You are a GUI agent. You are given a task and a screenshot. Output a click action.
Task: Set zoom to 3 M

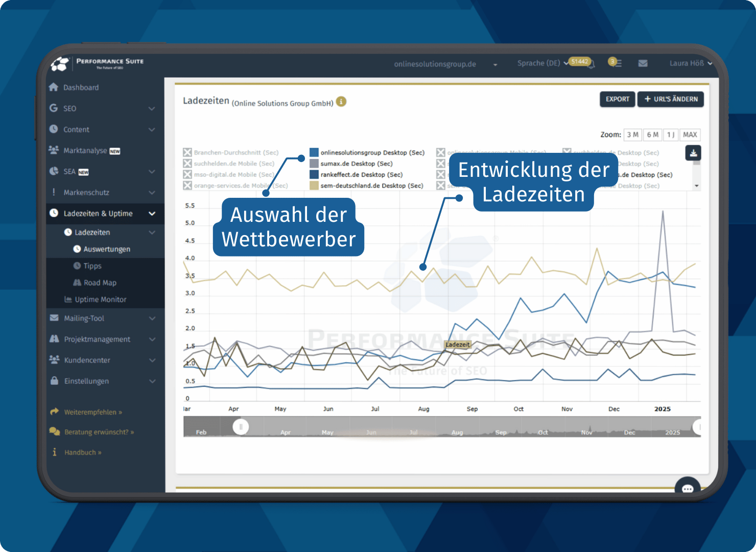pyautogui.click(x=632, y=134)
